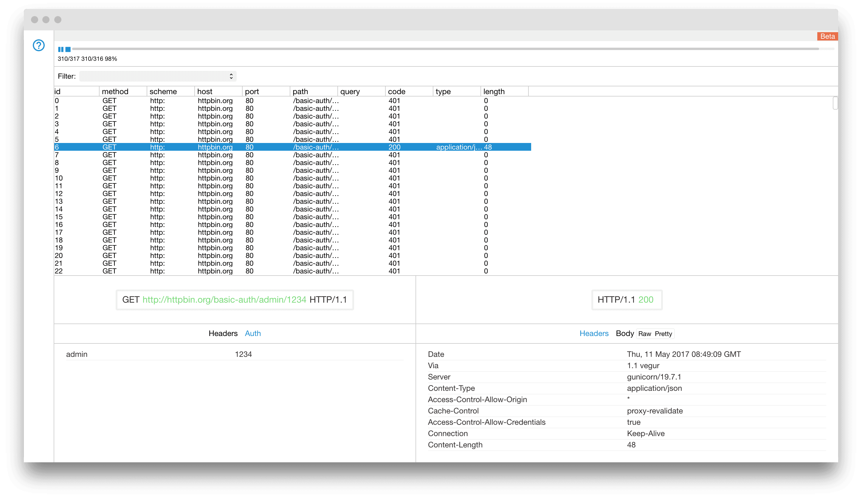The height and width of the screenshot is (504, 862).
Task: Select request row with id 22
Action: tap(292, 271)
